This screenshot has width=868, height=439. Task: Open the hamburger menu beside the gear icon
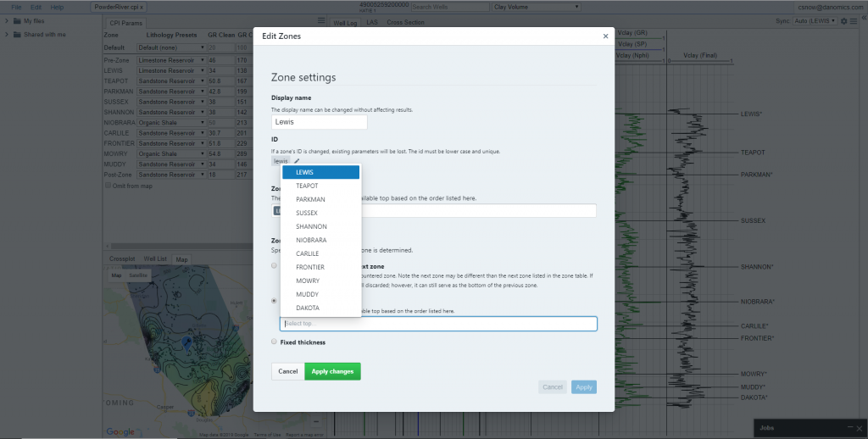[854, 21]
